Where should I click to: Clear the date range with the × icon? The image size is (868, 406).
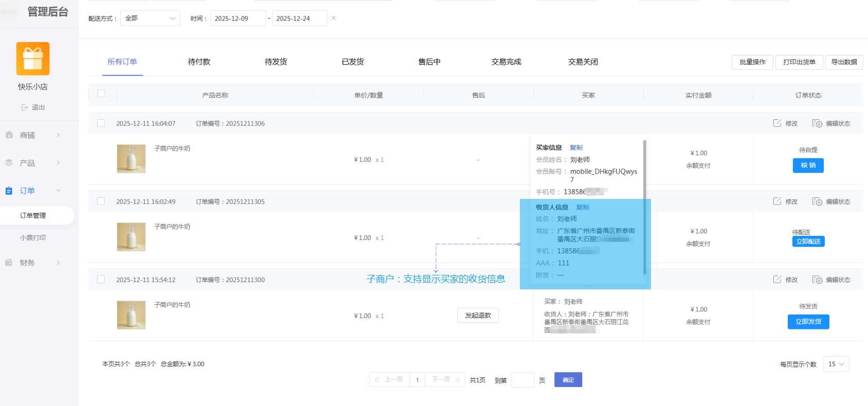pos(333,18)
